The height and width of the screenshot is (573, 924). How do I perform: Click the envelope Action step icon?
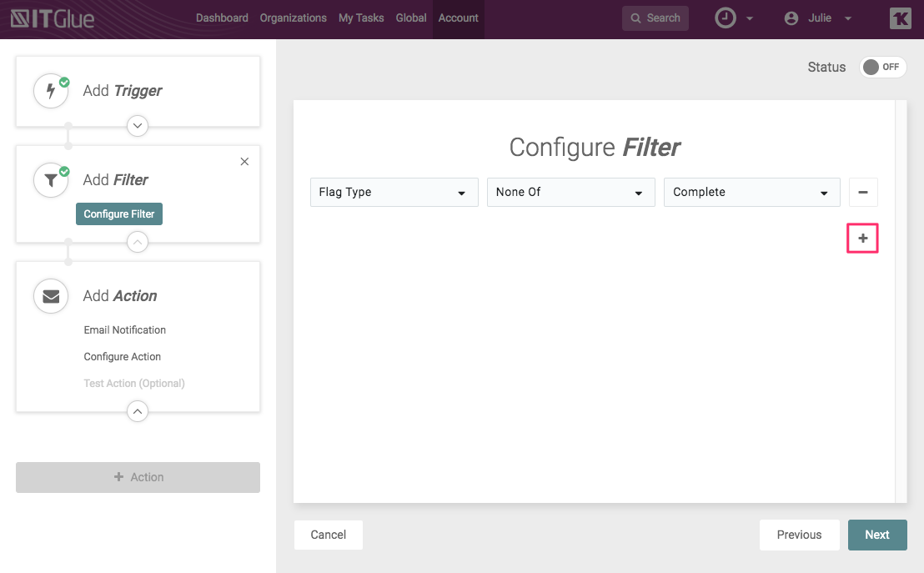click(51, 296)
